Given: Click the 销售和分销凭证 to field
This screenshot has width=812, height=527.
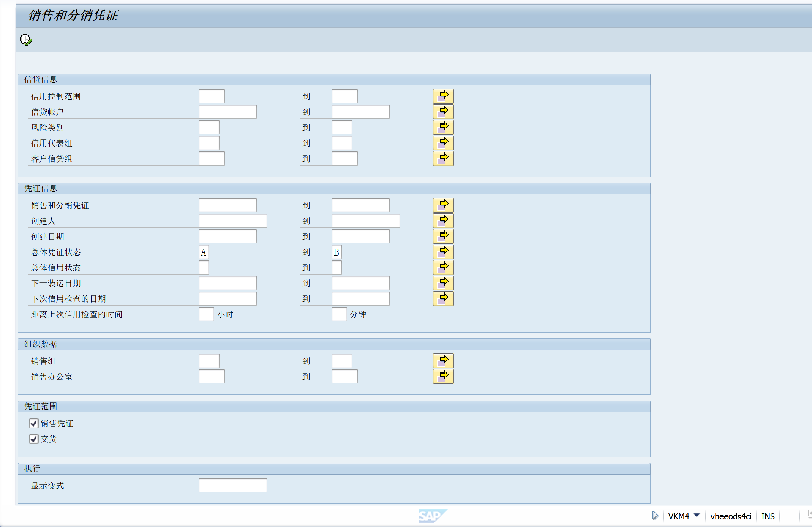Looking at the screenshot, I should 360,205.
